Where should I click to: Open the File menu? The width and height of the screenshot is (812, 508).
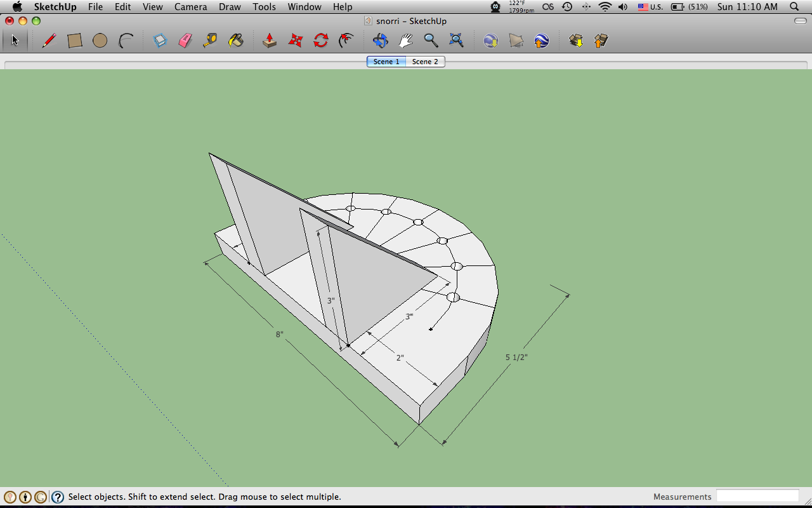click(x=95, y=7)
